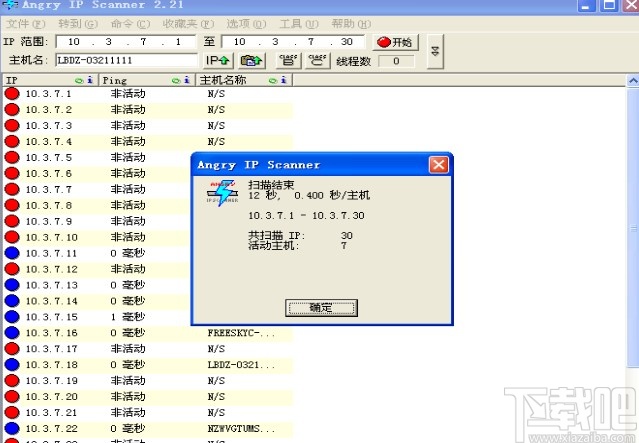Click the hostname field LBDZ-03211111
The height and width of the screenshot is (443, 639).
[x=126, y=61]
